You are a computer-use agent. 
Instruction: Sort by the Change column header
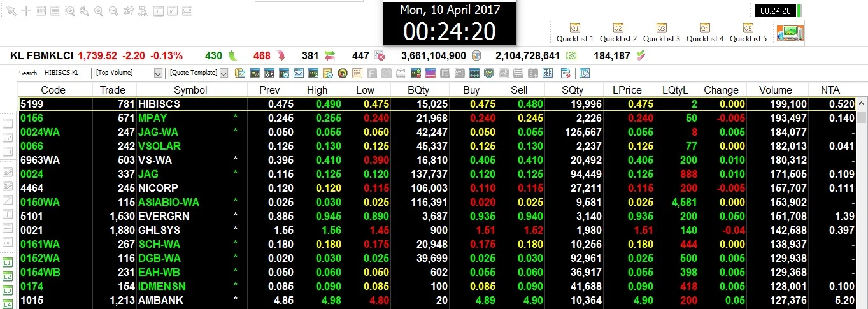(722, 90)
